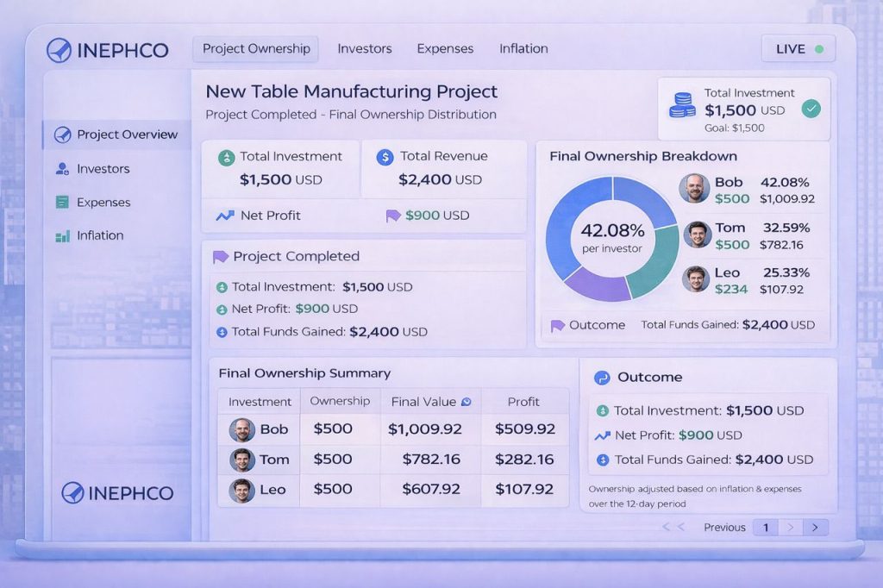Viewport: 883px width, 588px height.
Task: Click the green checkmark on Total Investment card
Action: (x=811, y=109)
